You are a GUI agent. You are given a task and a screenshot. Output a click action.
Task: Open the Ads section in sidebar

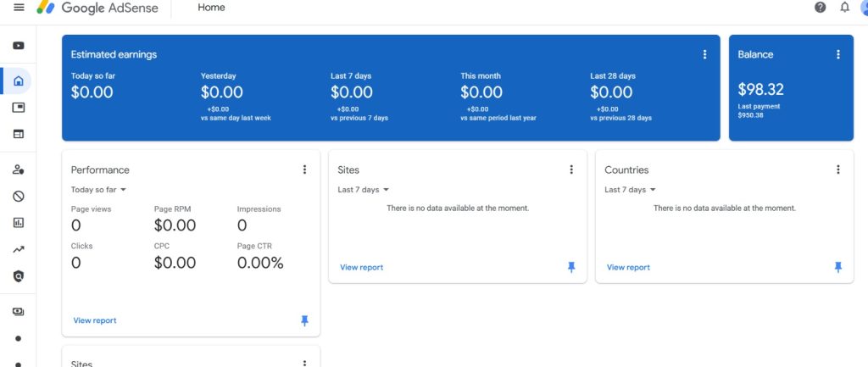tap(18, 108)
